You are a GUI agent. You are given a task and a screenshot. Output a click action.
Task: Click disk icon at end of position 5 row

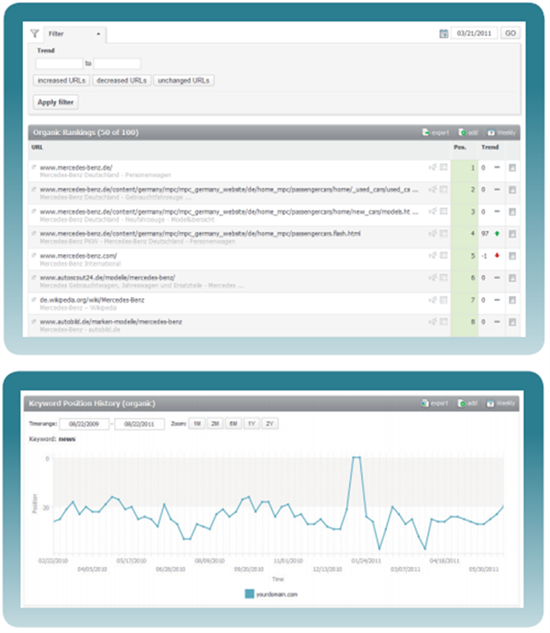tap(512, 256)
